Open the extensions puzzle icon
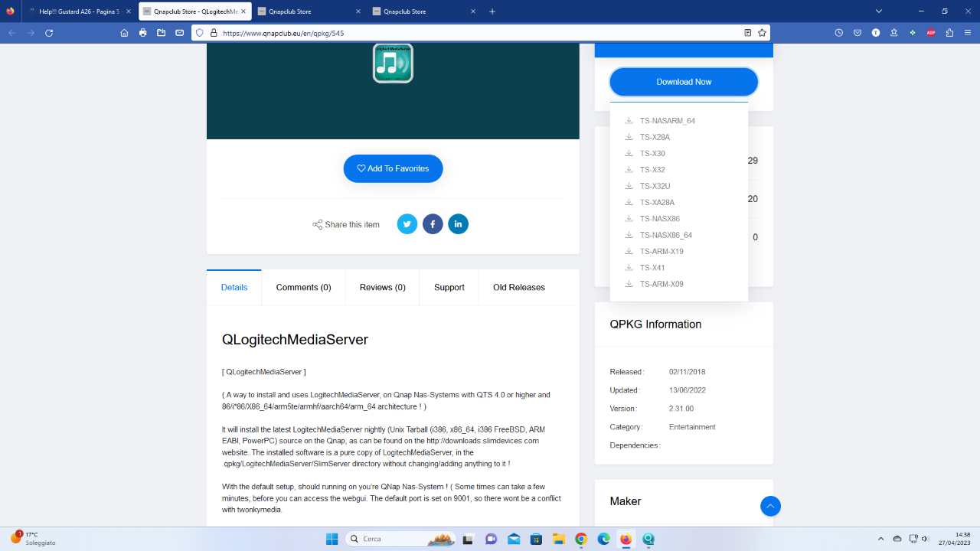The height and width of the screenshot is (551, 980). 949,33
